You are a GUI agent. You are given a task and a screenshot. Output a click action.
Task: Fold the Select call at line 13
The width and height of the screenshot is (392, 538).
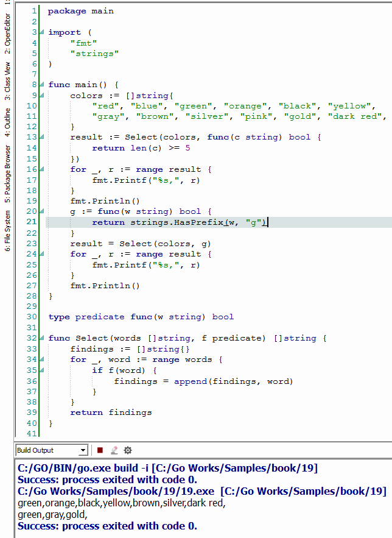click(41, 138)
